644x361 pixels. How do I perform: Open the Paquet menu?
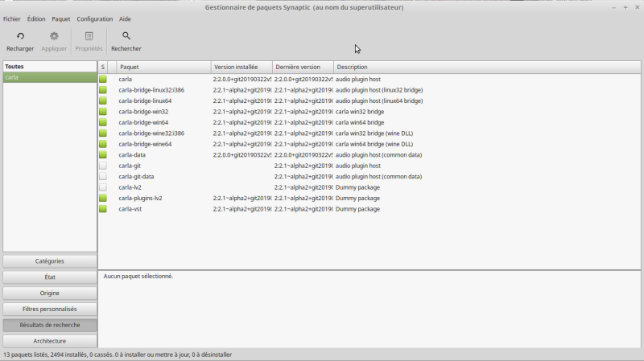coord(61,18)
